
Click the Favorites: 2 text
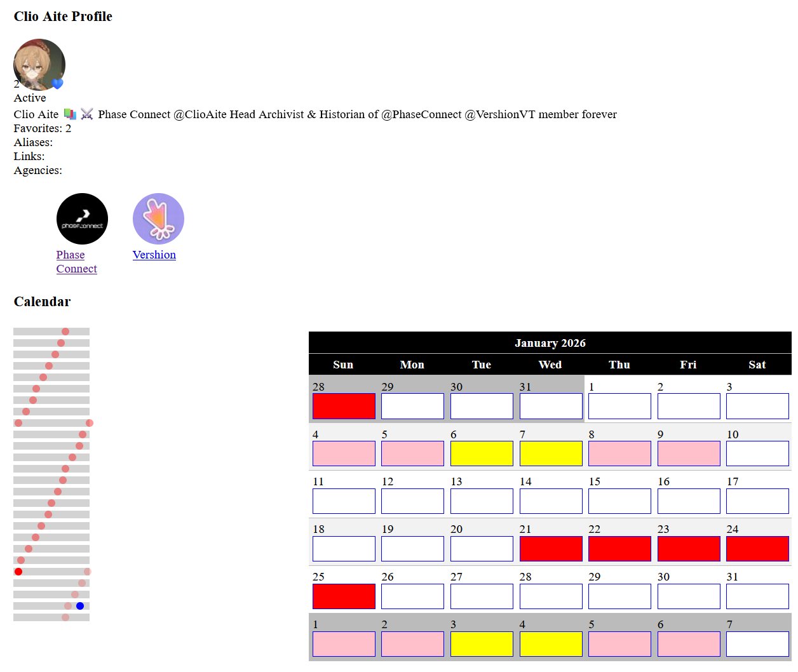tap(43, 128)
